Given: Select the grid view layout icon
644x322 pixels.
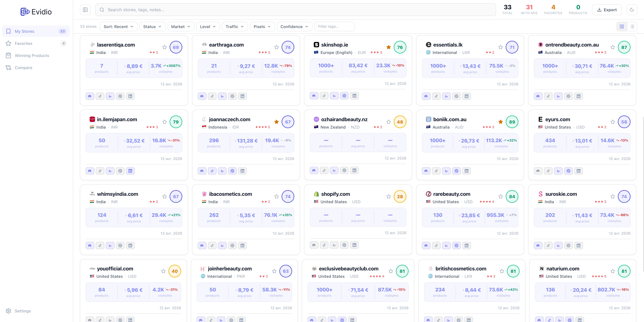Looking at the screenshot, I should [622, 26].
